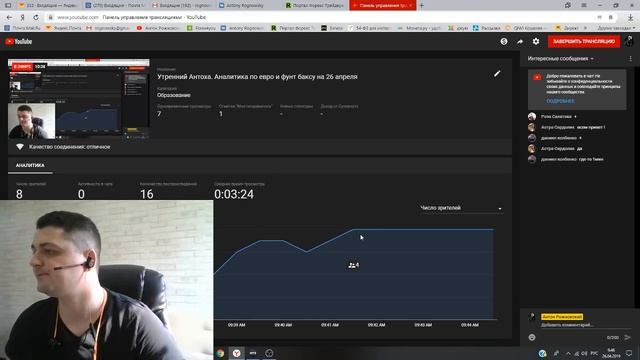This screenshot has width=640, height=360.
Task: Reload the page with the refresh icon
Action: pos(36,17)
